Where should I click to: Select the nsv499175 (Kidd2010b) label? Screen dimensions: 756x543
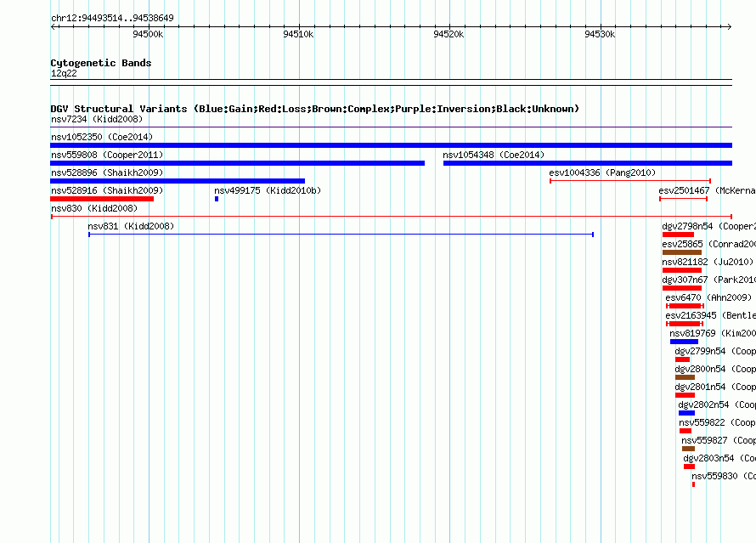[x=268, y=190]
